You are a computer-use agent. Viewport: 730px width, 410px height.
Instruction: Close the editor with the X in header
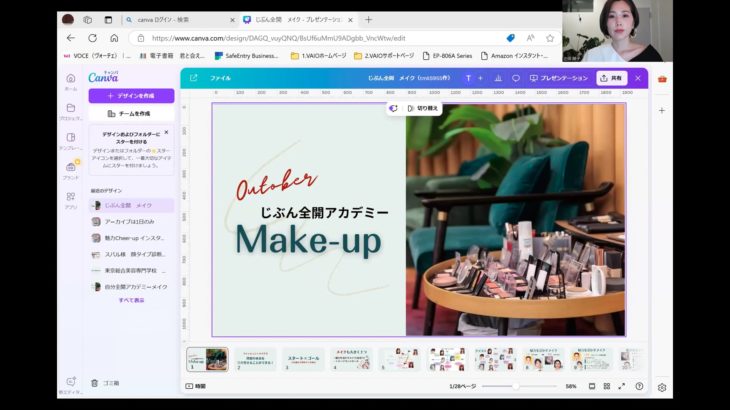click(x=638, y=78)
